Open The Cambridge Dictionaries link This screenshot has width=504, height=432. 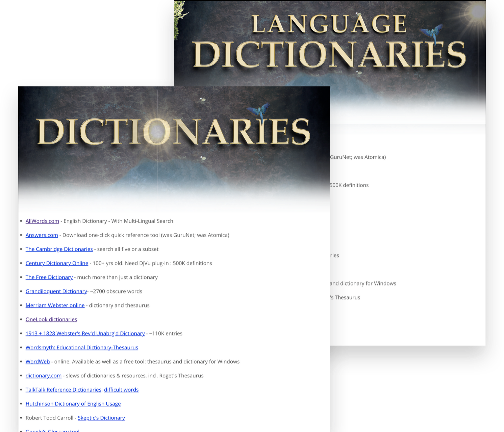59,249
